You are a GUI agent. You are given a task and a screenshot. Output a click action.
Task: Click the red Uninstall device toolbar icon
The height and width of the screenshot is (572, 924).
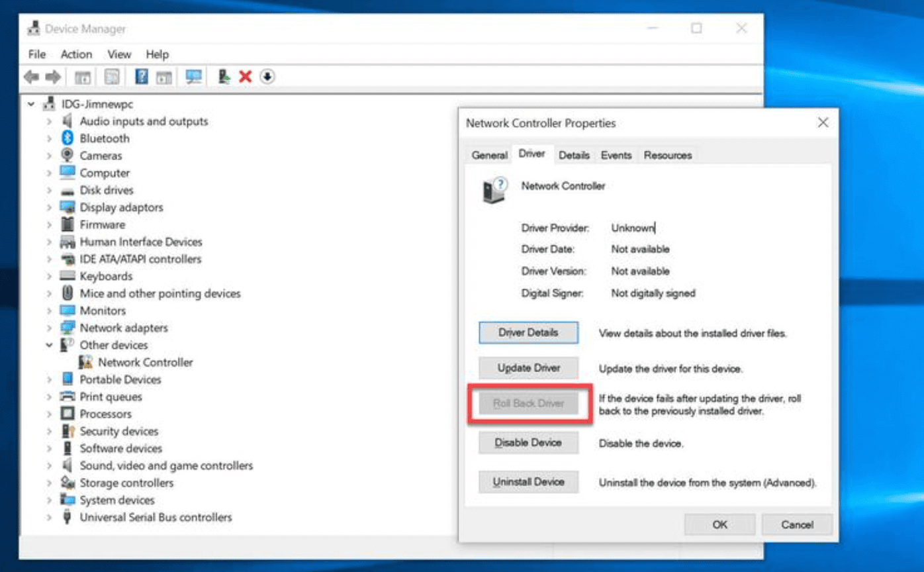tap(244, 76)
